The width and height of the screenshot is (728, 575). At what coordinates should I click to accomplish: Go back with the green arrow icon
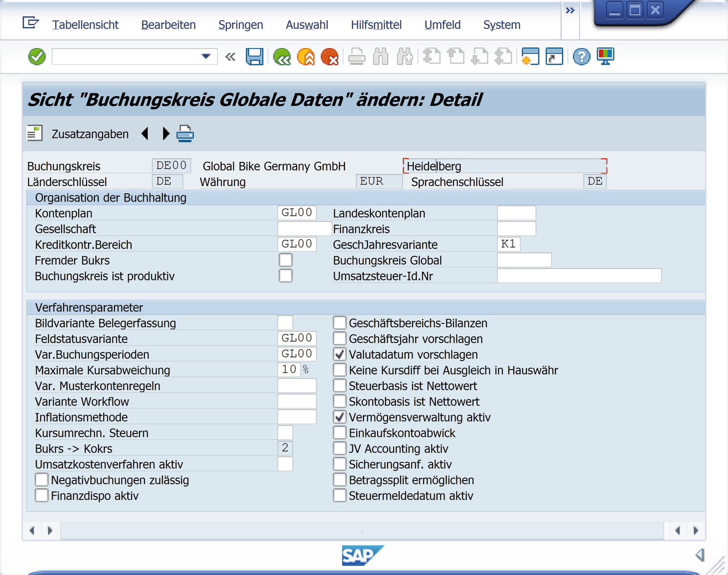[282, 57]
